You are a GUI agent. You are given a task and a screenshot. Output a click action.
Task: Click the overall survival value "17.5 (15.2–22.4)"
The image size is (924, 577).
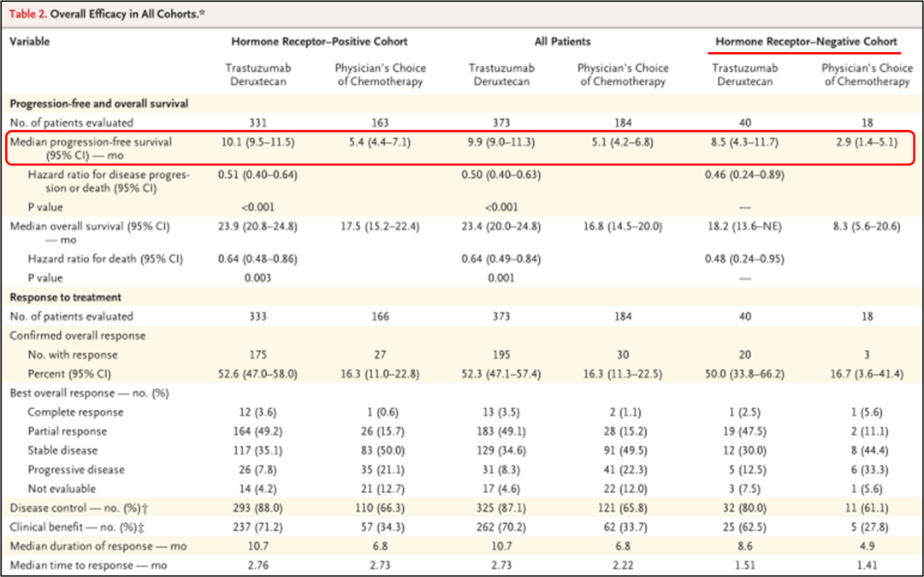[x=380, y=226]
